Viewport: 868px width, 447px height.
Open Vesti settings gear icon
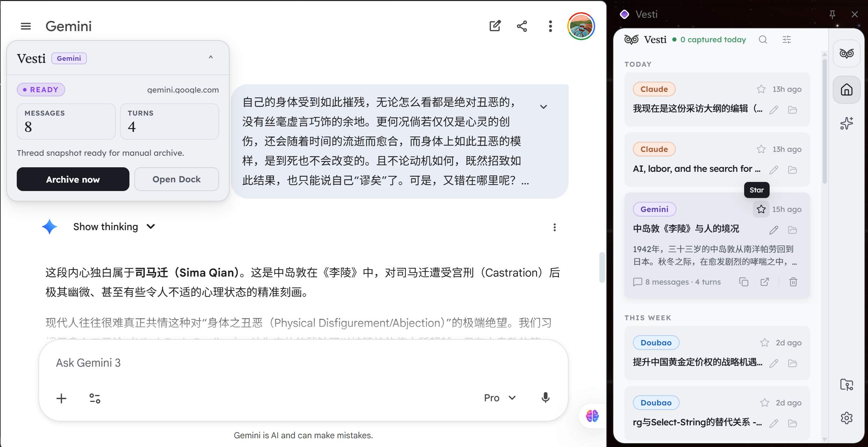(x=846, y=418)
